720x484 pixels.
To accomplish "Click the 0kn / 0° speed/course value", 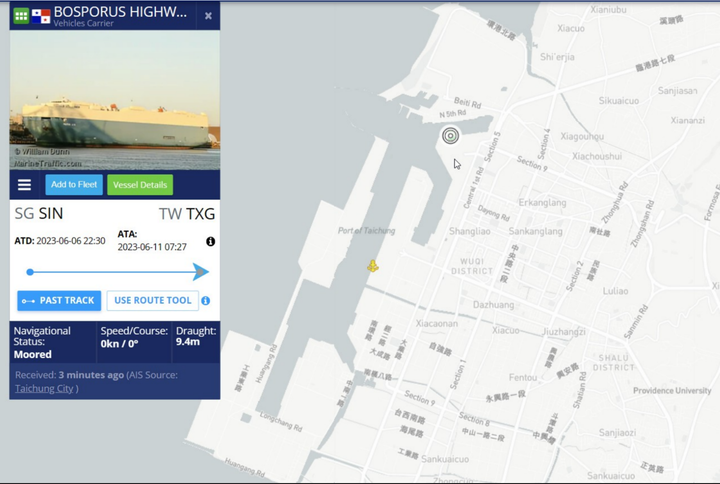I will [119, 344].
